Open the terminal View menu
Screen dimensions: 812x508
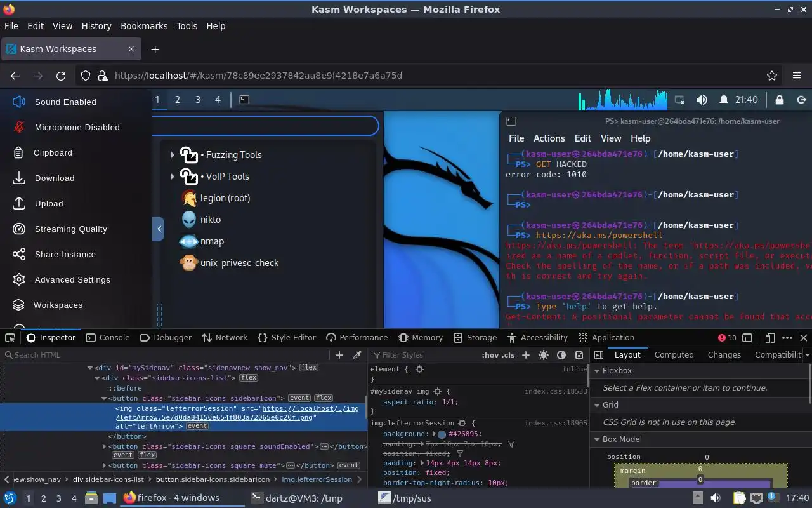tap(610, 138)
